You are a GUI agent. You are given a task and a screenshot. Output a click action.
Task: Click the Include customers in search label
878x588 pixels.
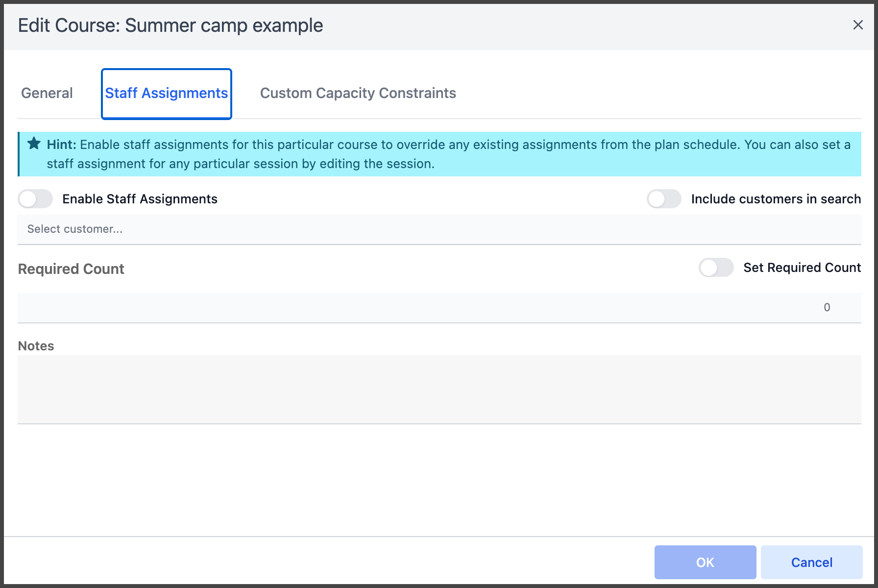(776, 199)
